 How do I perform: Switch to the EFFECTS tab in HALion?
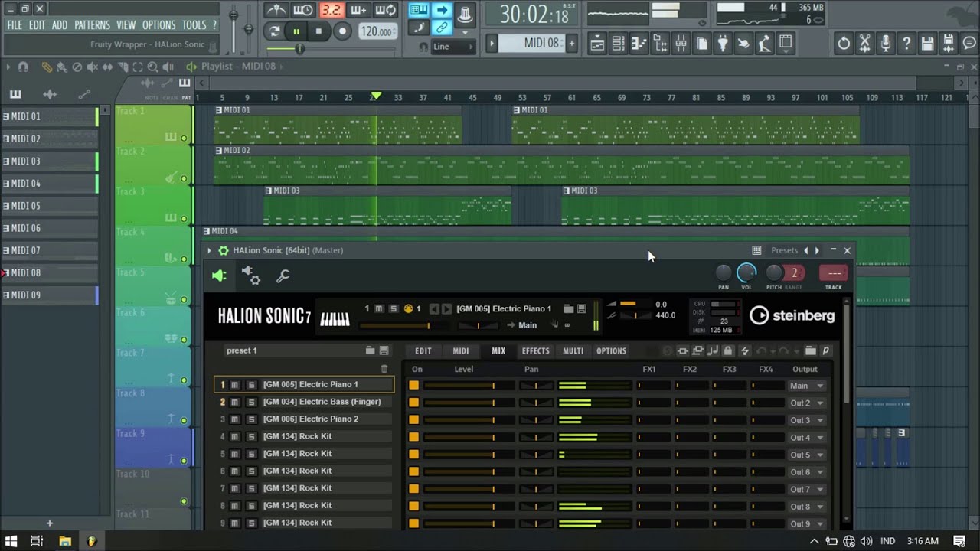click(x=535, y=351)
